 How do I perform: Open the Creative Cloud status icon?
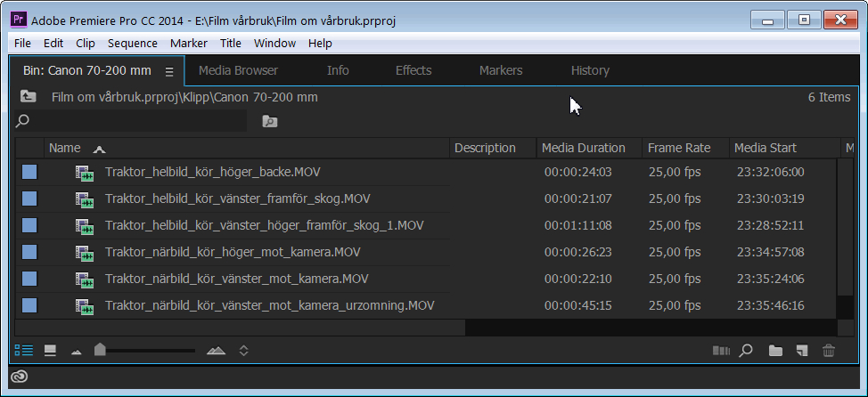(20, 377)
